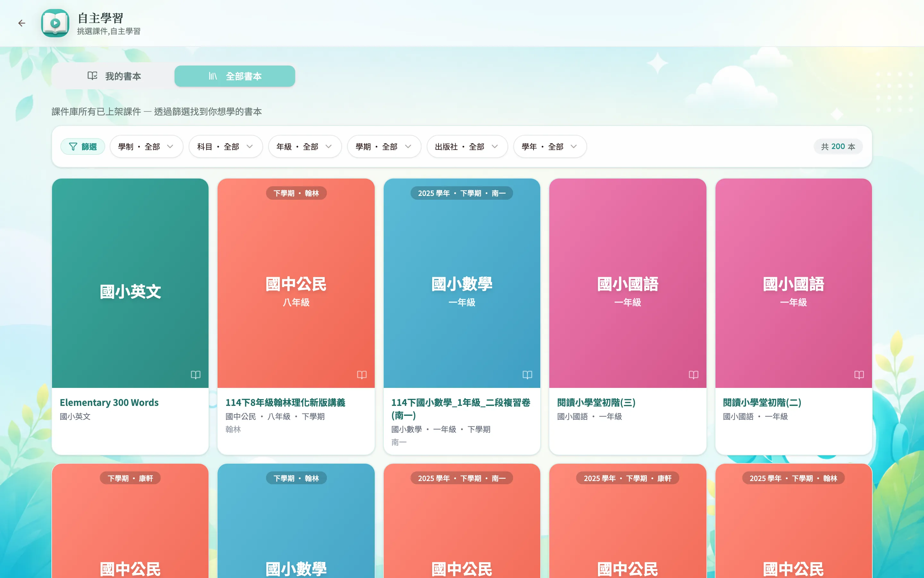The width and height of the screenshot is (924, 578).
Task: Open second-row 國中公民 card tagged 2025 學年・下學期・南一
Action: [x=462, y=521]
